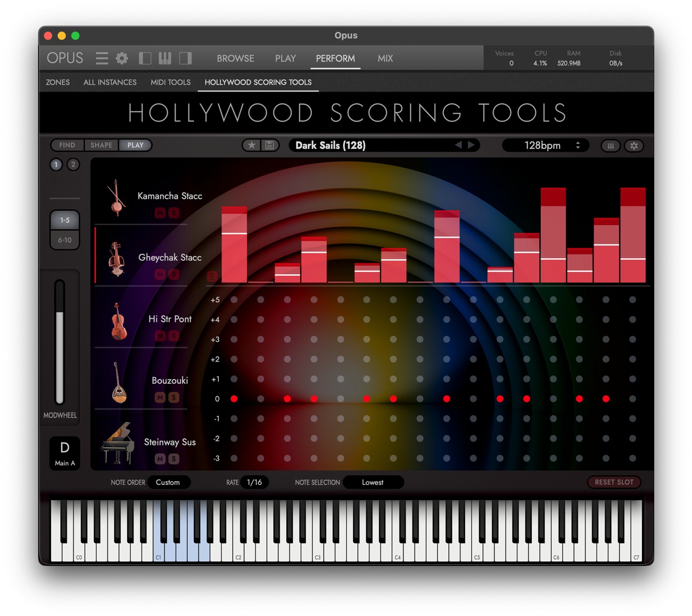Screen dimensions: 692x616
Task: Toggle the right panel layout icon
Action: 185,58
